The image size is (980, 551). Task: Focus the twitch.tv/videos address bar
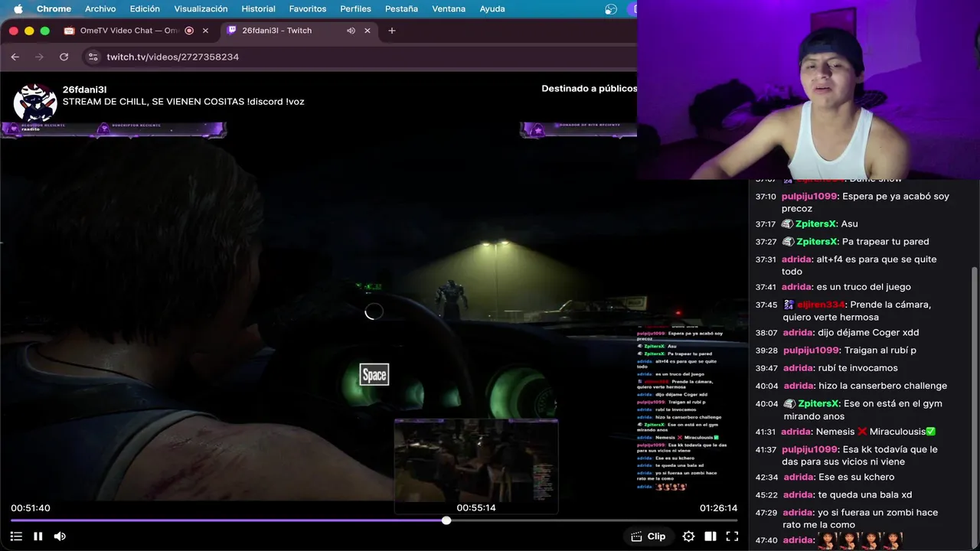pos(173,57)
